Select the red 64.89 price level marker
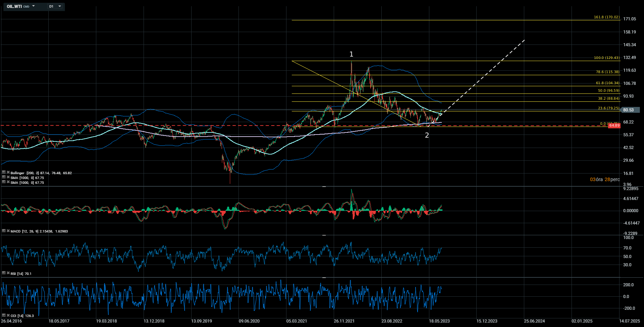This screenshot has width=644, height=327. click(x=614, y=126)
